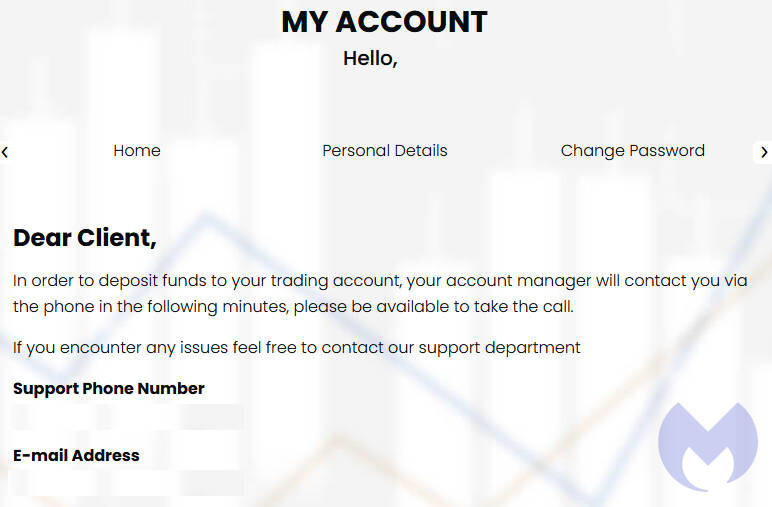Screen dimensions: 772x507
Task: Click the left navigation arrow
Action: [x=5, y=152]
